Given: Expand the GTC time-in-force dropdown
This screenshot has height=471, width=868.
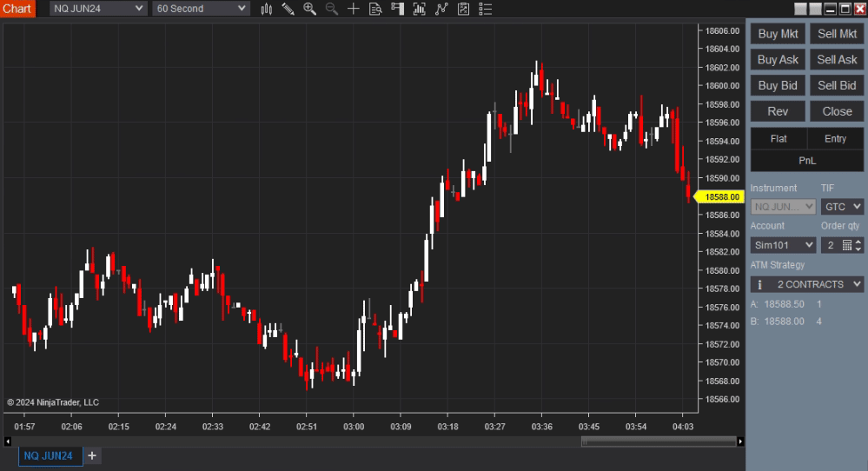Looking at the screenshot, I should click(x=842, y=207).
